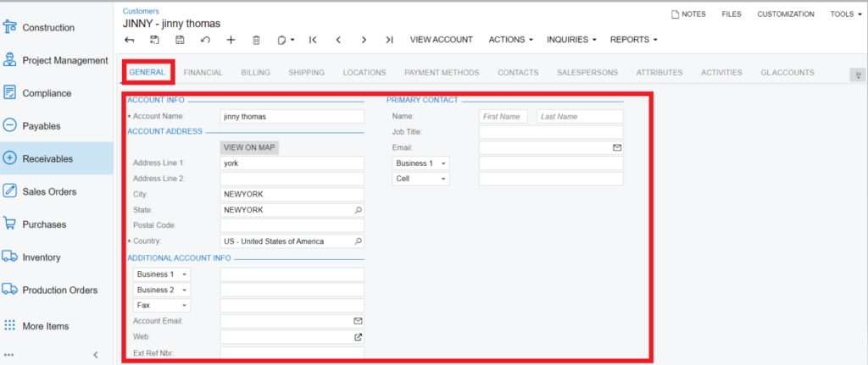This screenshot has width=868, height=365.
Task: Open Cell phone type dropdown in Primary Contact
Action: coord(421,179)
